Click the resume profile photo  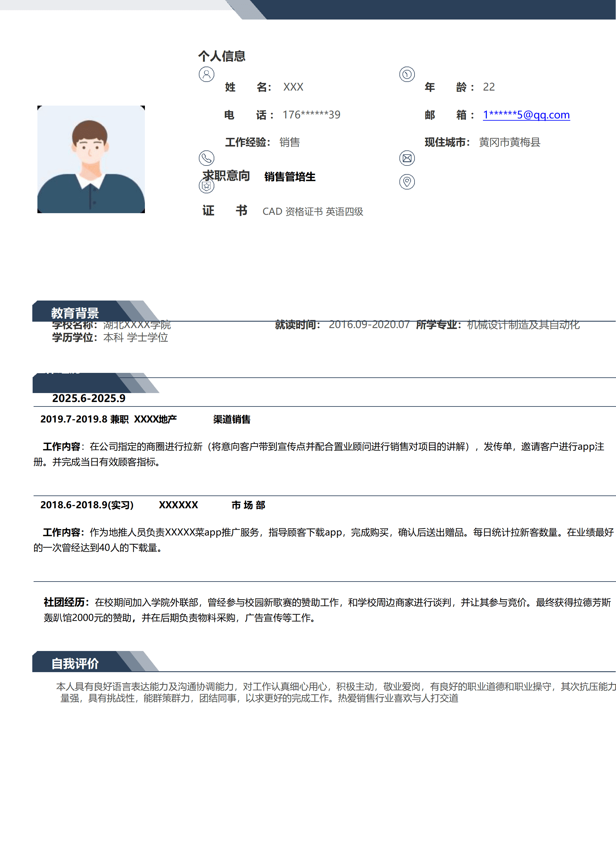[91, 159]
